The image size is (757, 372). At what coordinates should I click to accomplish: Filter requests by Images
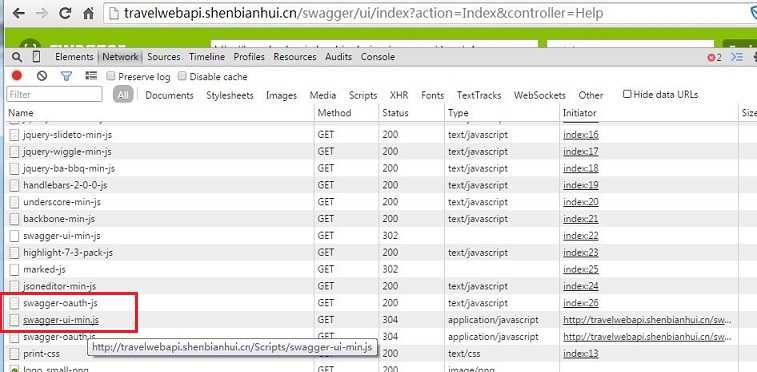click(x=281, y=96)
